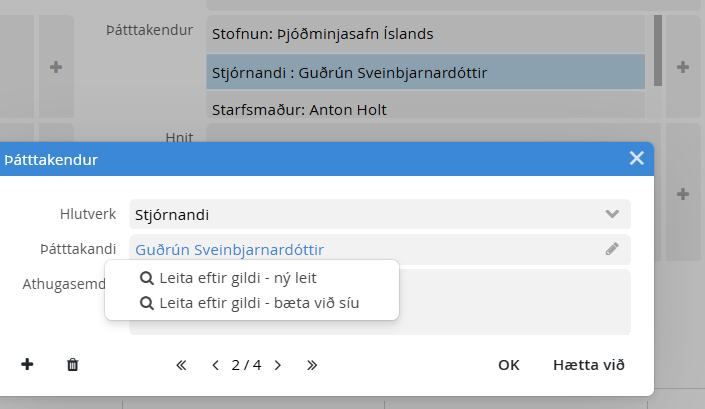Jump to the first record
This screenshot has height=409, width=705.
[x=181, y=365]
